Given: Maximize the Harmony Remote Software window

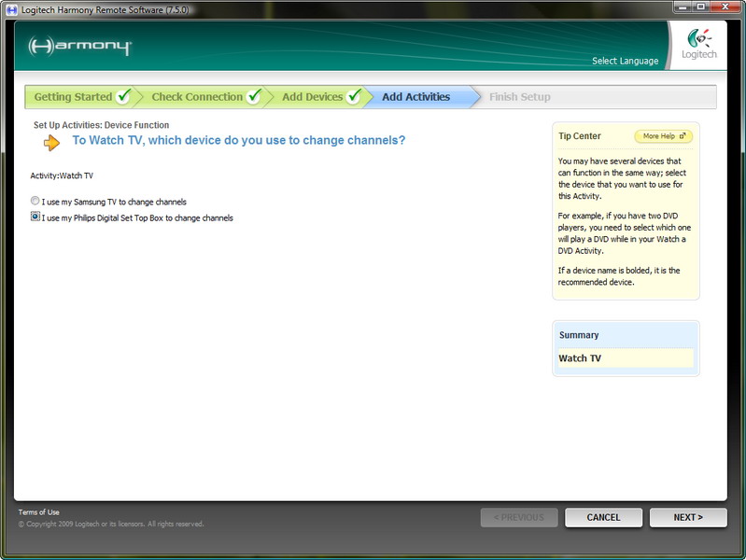Looking at the screenshot, I should coord(701,7).
